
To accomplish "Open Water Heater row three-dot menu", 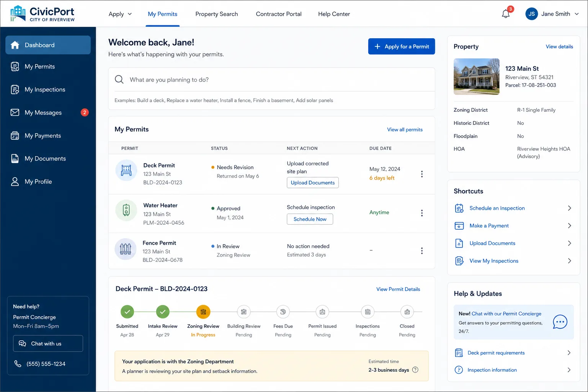I will (x=422, y=213).
